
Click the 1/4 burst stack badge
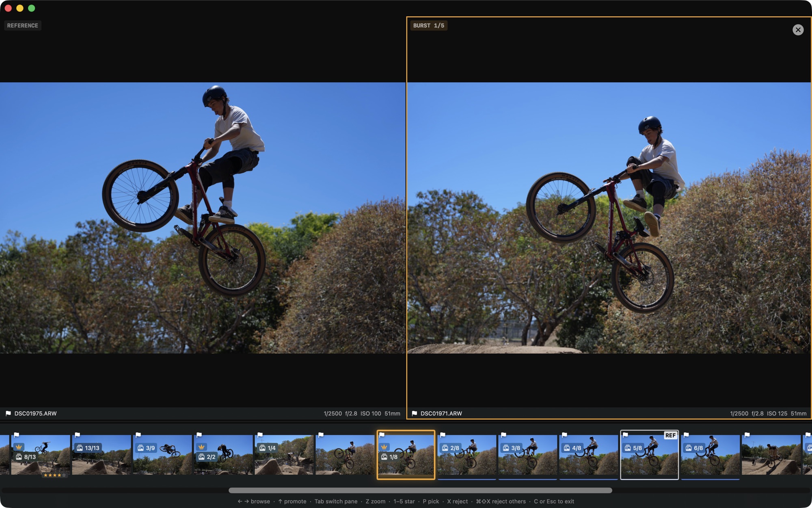point(268,448)
